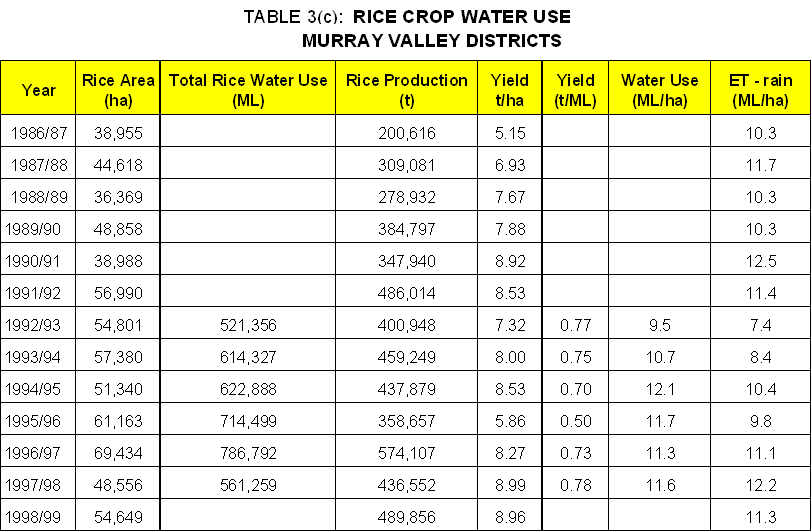The height and width of the screenshot is (531, 811).
Task: Select the Rice Area (ha) header cell
Action: pos(117,90)
